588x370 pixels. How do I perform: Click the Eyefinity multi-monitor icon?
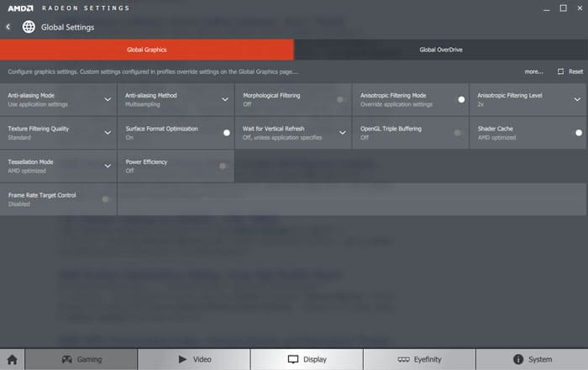click(x=403, y=360)
